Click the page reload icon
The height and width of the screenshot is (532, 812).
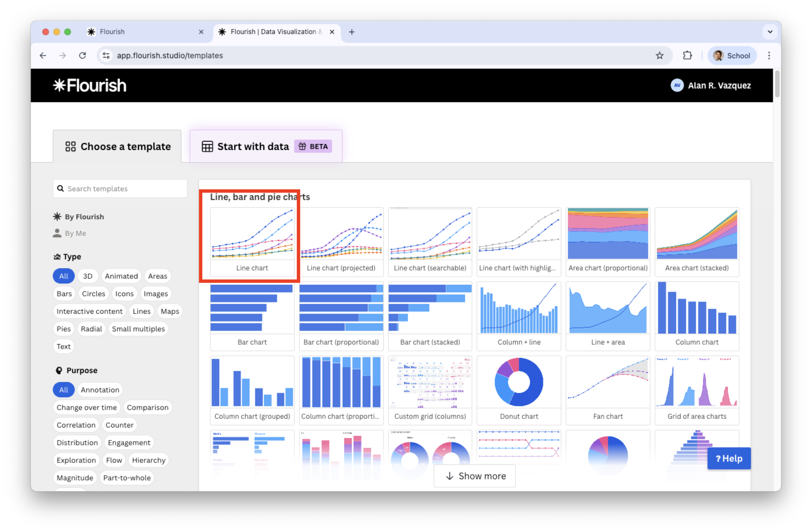(x=82, y=56)
